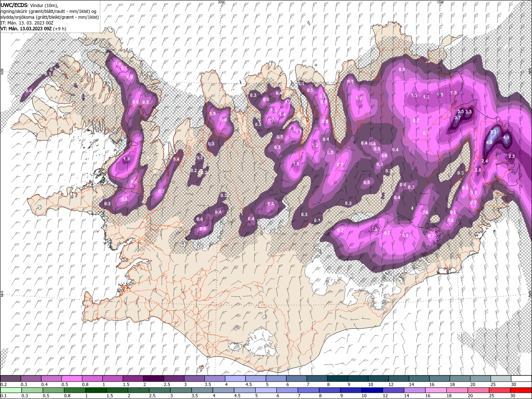Pick the 3.5 value label on the map
This screenshot has width=532, height=399.
click(461, 112)
